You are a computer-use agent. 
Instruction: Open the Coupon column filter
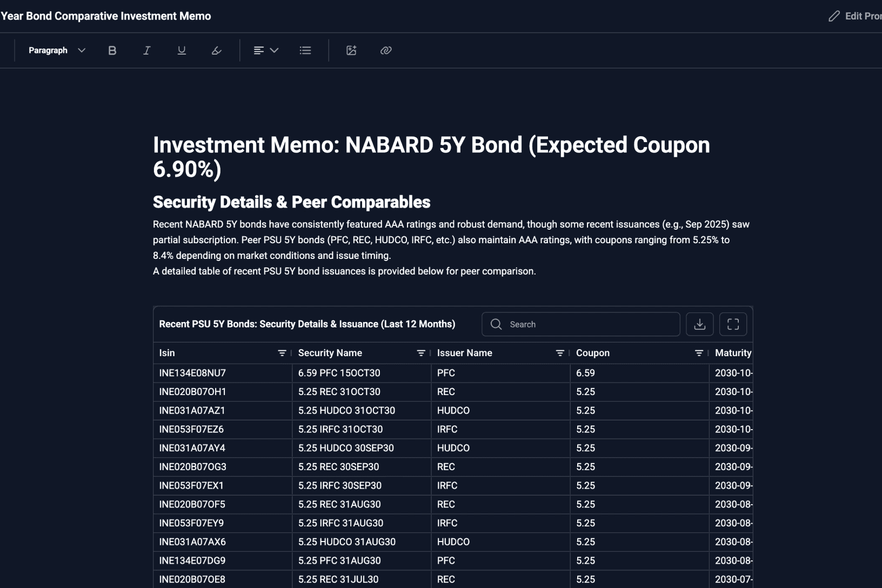pyautogui.click(x=699, y=353)
